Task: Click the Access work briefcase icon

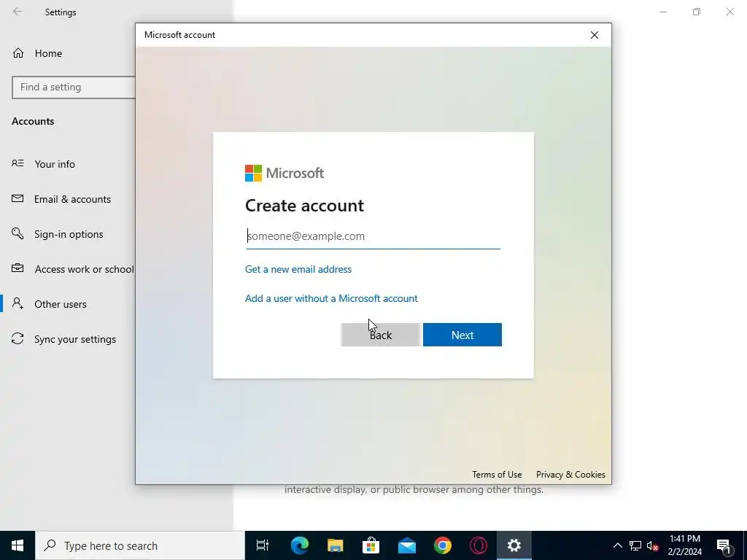Action: [x=18, y=268]
